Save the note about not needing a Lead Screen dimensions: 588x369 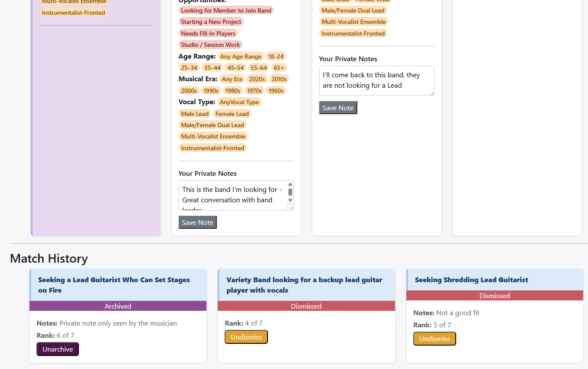coord(338,108)
